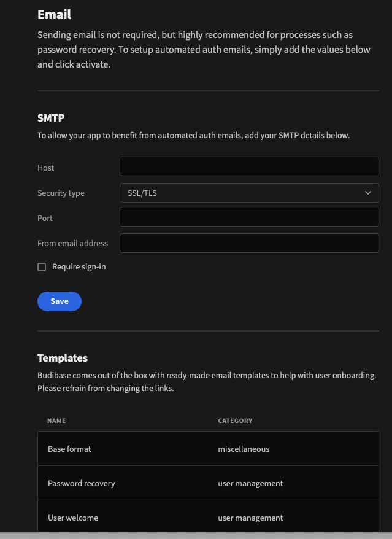The image size is (392, 539).
Task: Click user management next to Password recovery
Action: [x=250, y=483]
